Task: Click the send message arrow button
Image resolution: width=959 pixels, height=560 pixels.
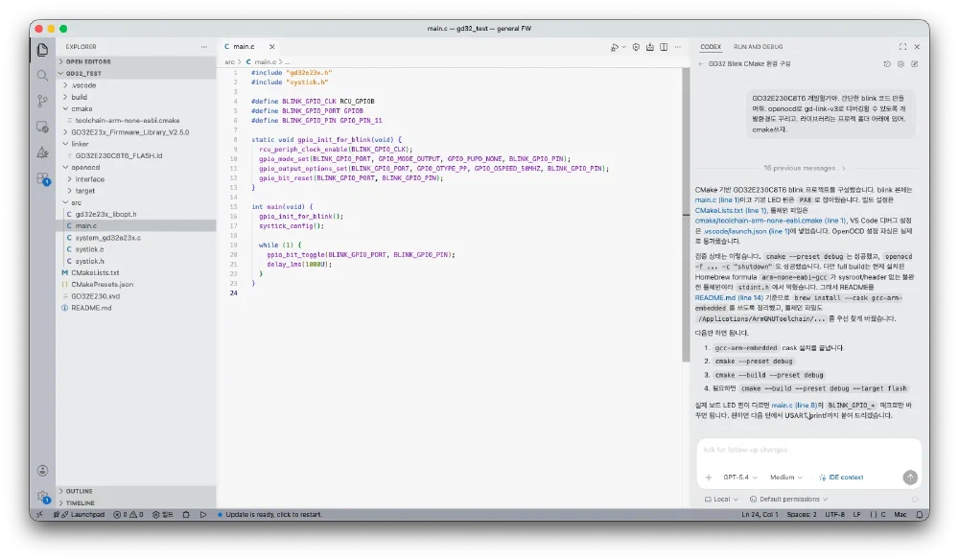Action: 909,478
